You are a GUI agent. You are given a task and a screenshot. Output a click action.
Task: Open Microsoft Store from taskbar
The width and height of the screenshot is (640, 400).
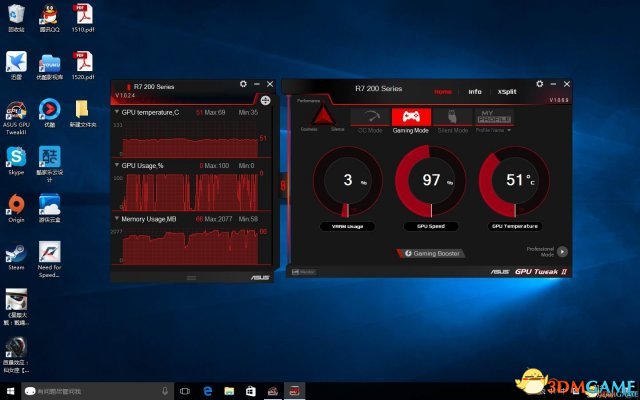click(251, 391)
